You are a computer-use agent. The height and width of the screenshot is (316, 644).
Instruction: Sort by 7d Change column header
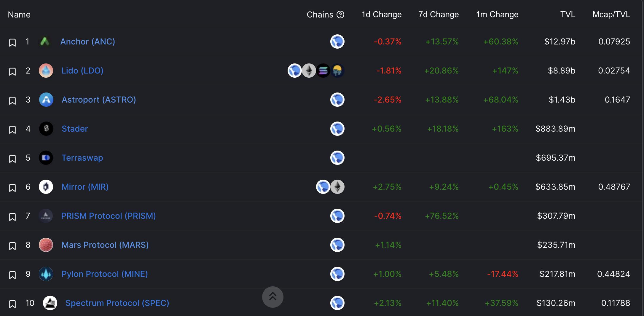click(x=438, y=15)
